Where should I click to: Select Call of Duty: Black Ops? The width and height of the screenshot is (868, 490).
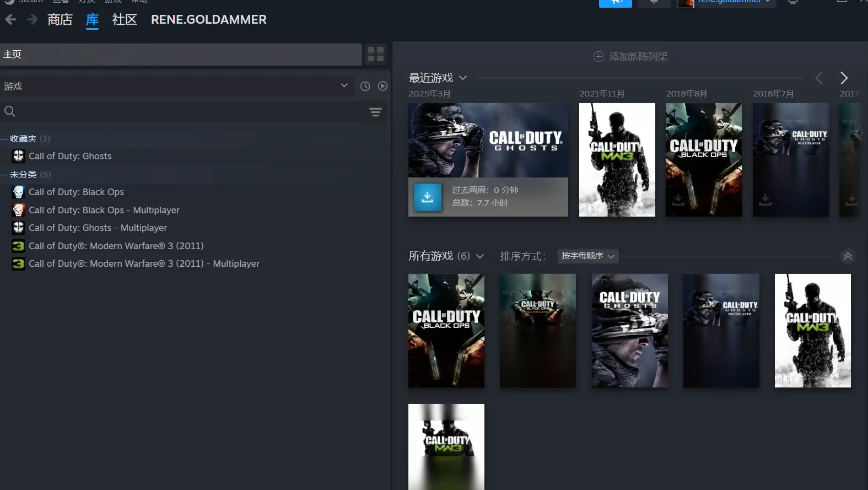76,192
